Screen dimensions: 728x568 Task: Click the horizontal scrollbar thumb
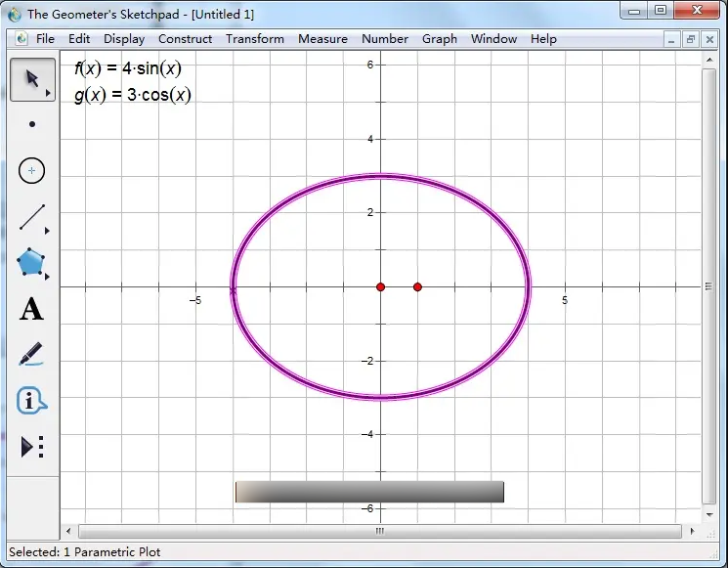tap(380, 531)
